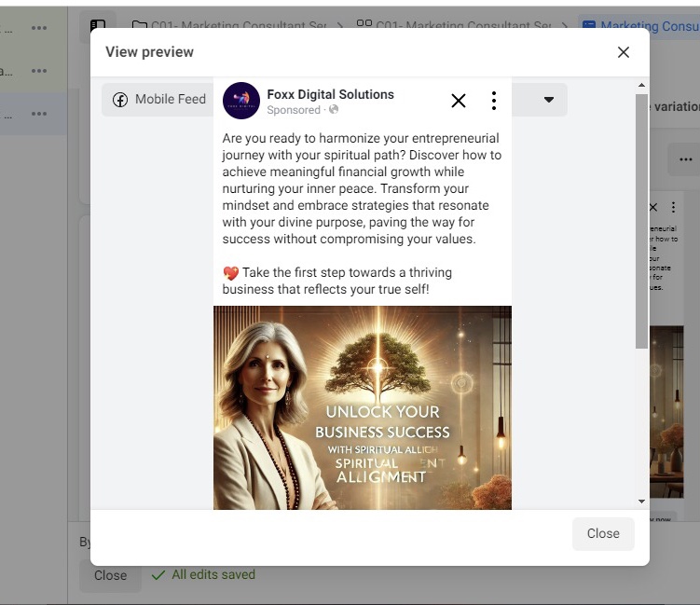Click the Close button in preview dialog footer

point(602,533)
